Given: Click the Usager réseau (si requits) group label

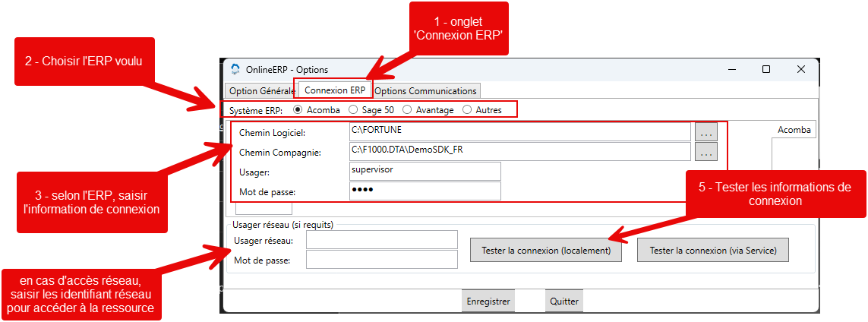Looking at the screenshot, I should coord(282,225).
